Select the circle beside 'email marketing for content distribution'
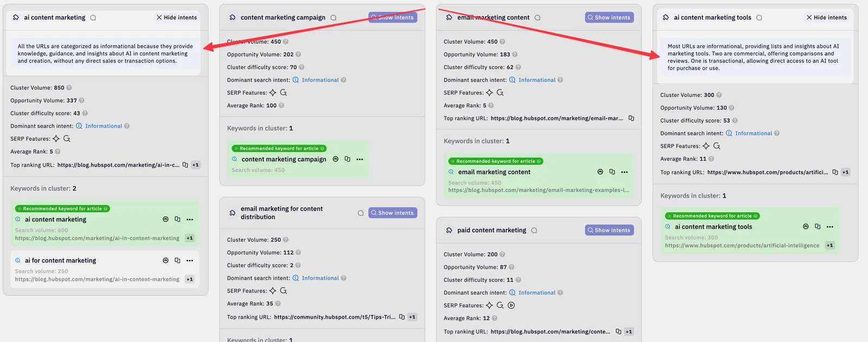This screenshot has width=868, height=342. [x=361, y=213]
